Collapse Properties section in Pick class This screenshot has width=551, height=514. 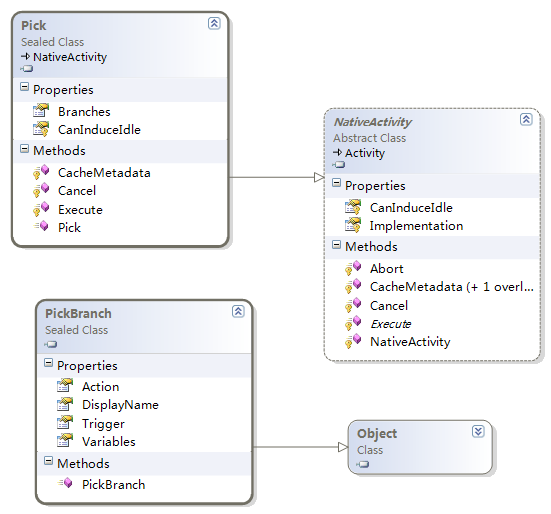click(24, 87)
